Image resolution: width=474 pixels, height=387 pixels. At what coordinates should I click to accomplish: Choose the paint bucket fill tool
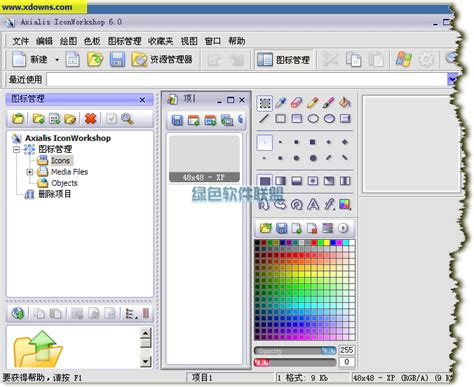point(345,103)
